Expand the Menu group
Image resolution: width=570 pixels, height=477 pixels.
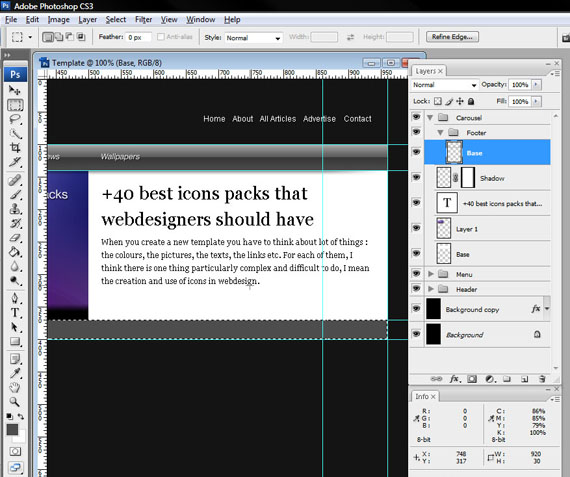pos(431,274)
